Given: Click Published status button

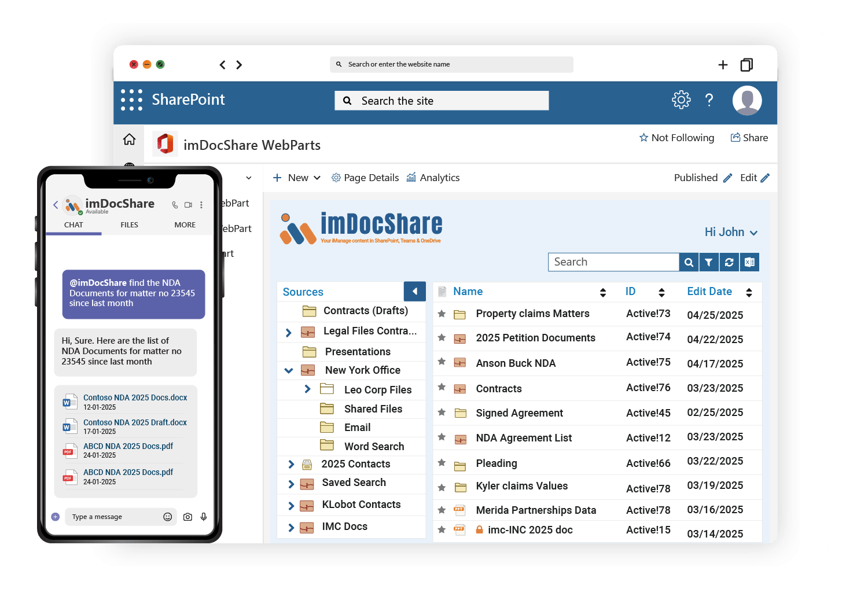Looking at the screenshot, I should click(703, 178).
